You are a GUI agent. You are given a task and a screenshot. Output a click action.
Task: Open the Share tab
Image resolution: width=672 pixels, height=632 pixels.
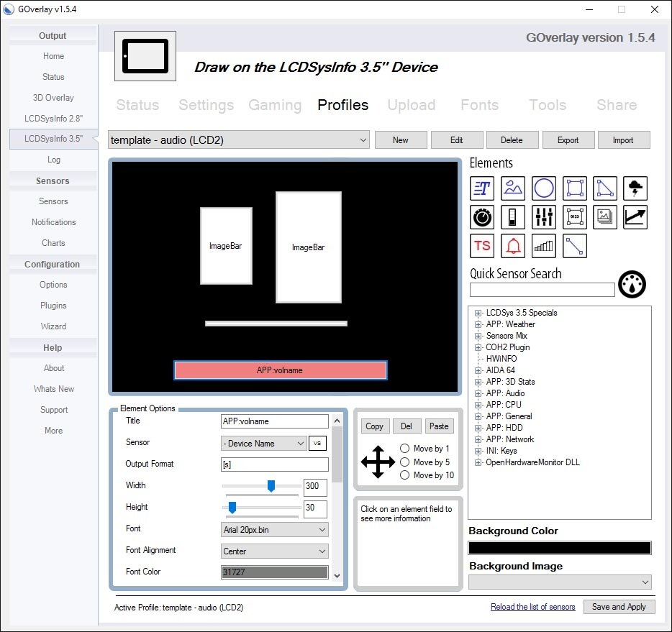pyautogui.click(x=617, y=105)
